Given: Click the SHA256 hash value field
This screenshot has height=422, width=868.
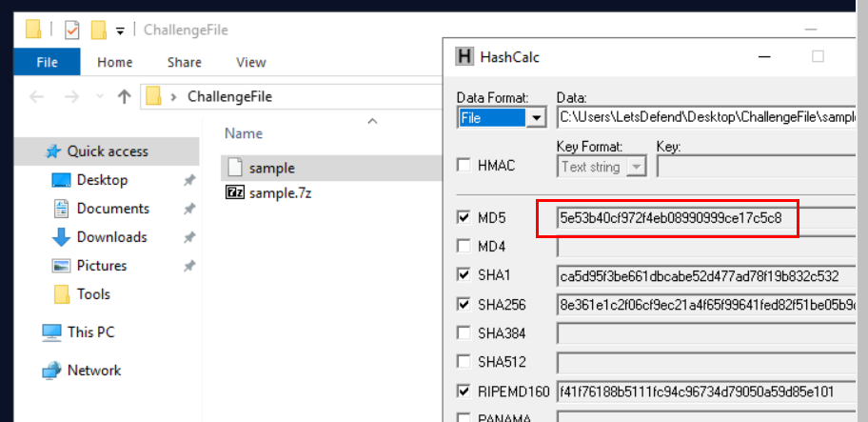Looking at the screenshot, I should [x=706, y=305].
